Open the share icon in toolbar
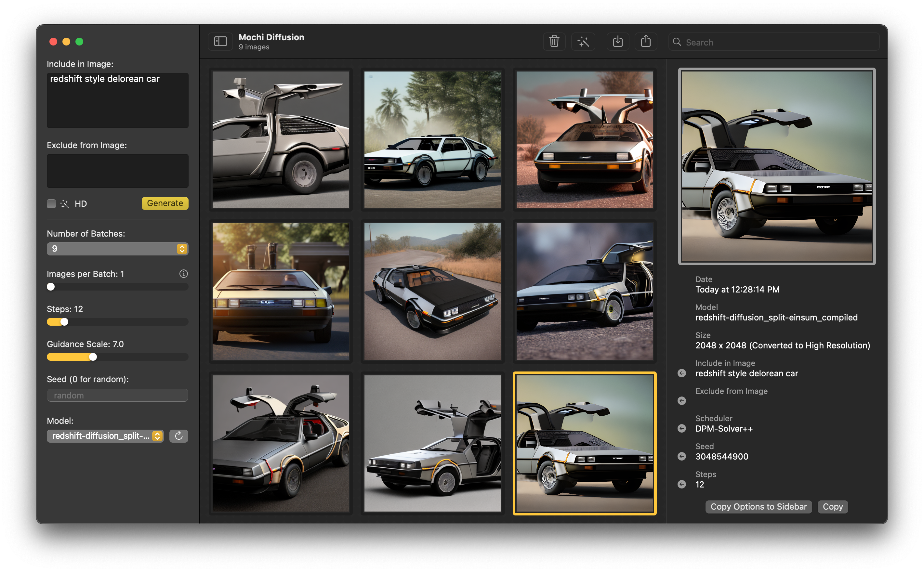The image size is (924, 572). point(645,42)
